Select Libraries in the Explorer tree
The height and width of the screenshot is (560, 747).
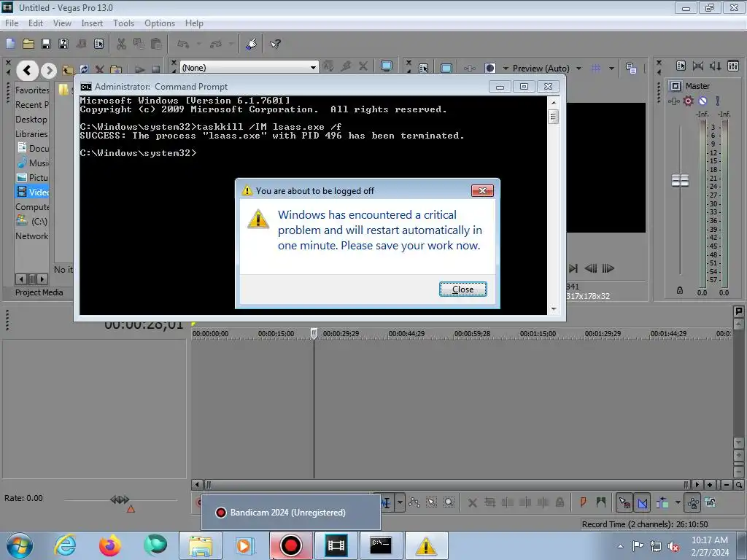tap(31, 134)
